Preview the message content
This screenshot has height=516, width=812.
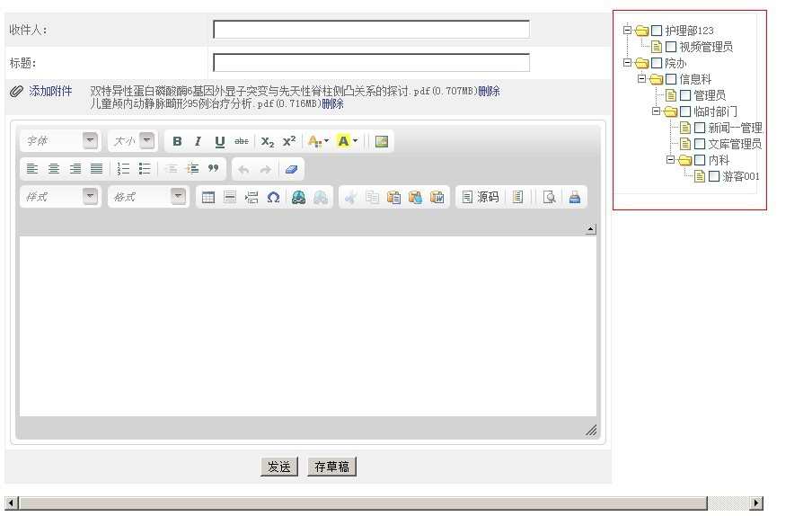pos(550,197)
